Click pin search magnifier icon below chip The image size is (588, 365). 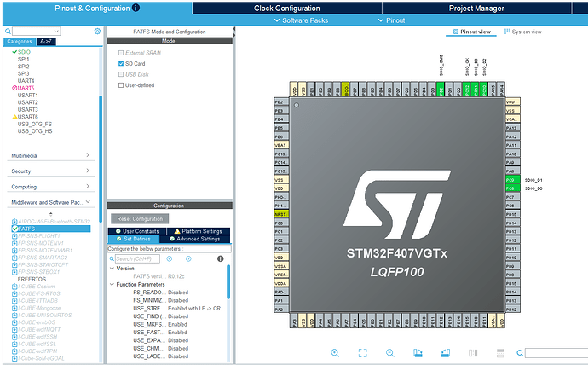[x=520, y=353]
